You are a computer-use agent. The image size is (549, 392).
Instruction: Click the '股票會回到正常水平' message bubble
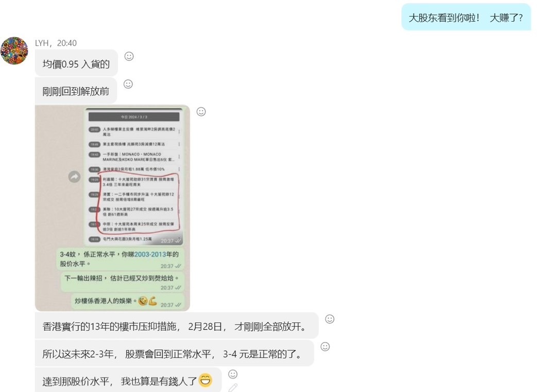click(x=174, y=354)
